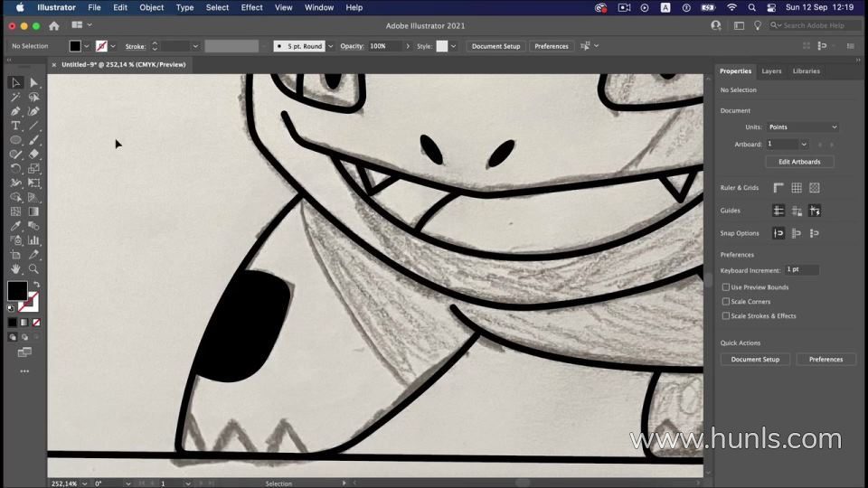868x488 pixels.
Task: Select the Rotate tool
Action: click(15, 169)
